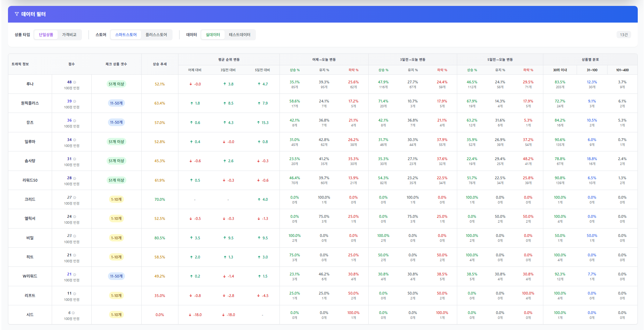The height and width of the screenshot is (330, 644).
Task: Click the 트래픽 정보 column header
Action: tap(20, 64)
